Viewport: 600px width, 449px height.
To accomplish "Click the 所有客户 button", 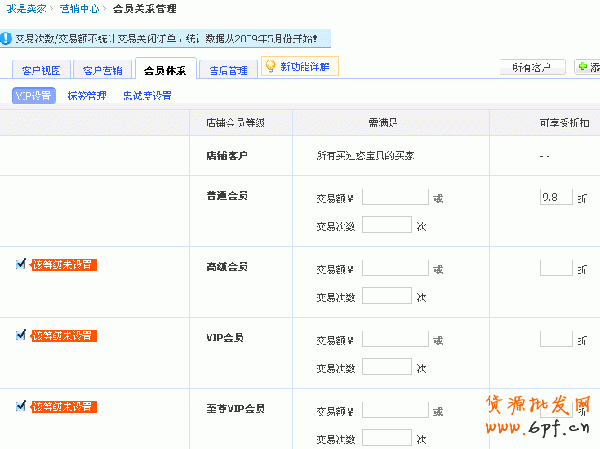I will pyautogui.click(x=531, y=67).
